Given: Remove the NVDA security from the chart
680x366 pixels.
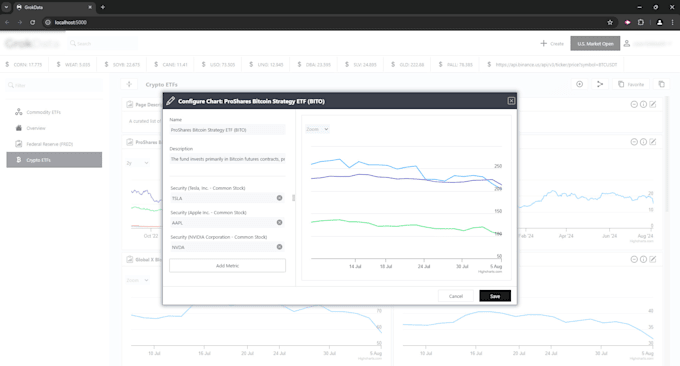Looking at the screenshot, I should 279,247.
